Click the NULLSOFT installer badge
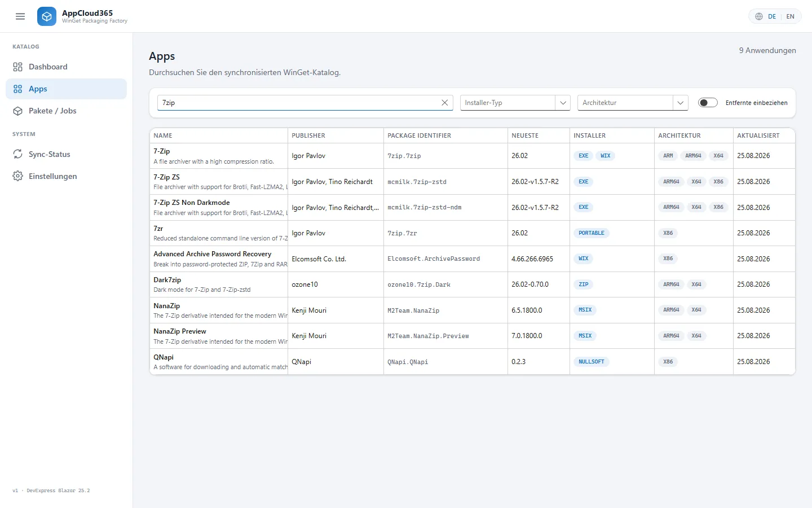The width and height of the screenshot is (812, 508). click(592, 362)
